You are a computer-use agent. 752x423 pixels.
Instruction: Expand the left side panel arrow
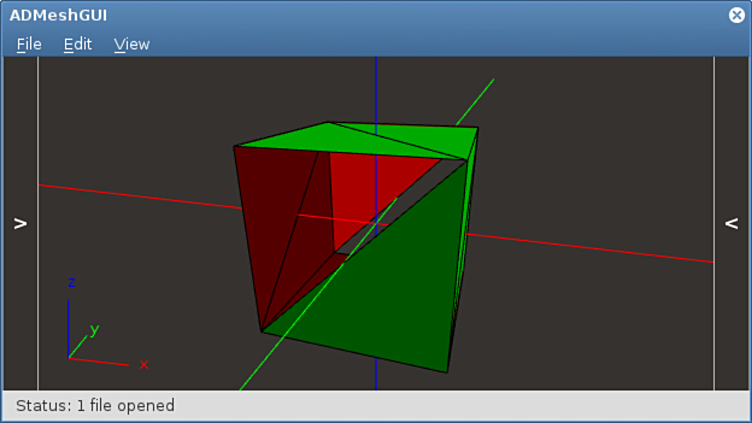point(19,224)
